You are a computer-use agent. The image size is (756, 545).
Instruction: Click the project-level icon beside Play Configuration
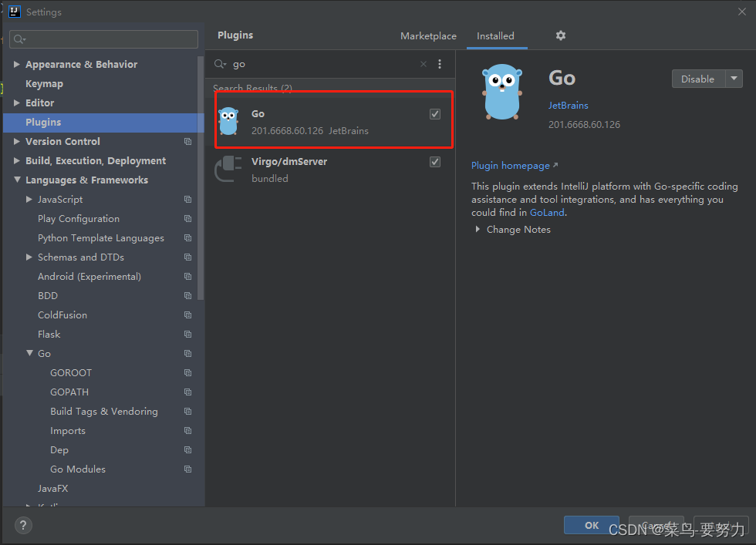(188, 218)
